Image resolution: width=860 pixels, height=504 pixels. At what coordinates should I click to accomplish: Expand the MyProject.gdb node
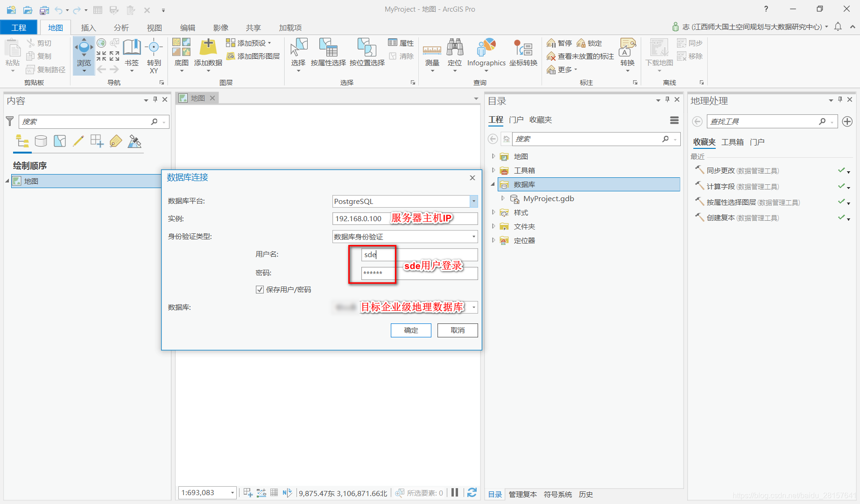(503, 198)
